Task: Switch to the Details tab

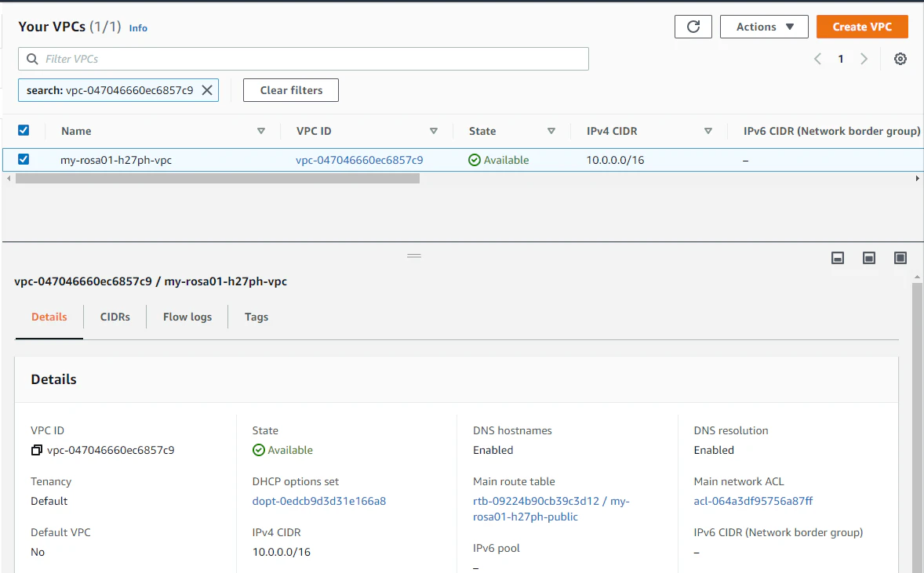Action: point(49,317)
